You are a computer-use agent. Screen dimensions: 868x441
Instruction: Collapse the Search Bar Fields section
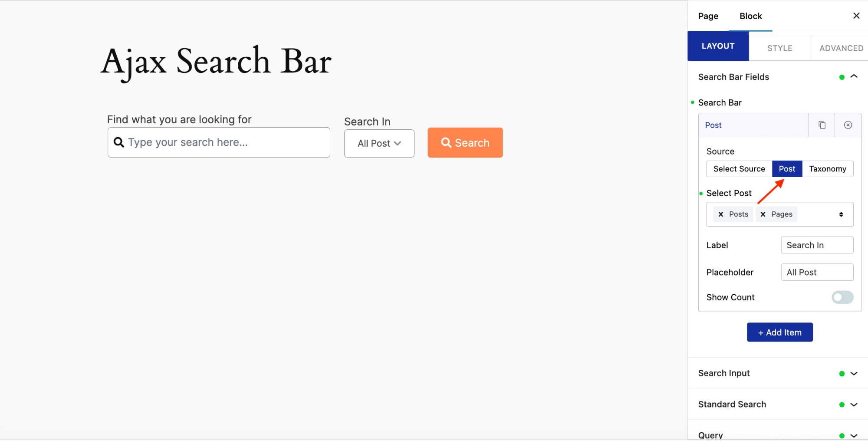click(854, 76)
